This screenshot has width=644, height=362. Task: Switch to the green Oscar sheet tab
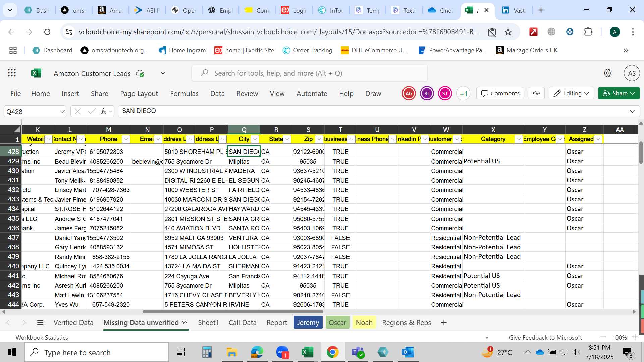(337, 323)
